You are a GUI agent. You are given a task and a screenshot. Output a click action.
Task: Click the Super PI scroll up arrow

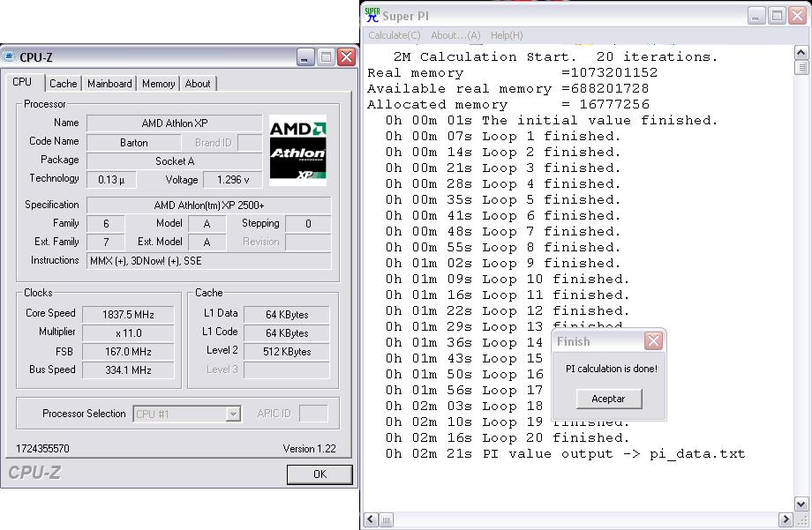click(x=801, y=52)
